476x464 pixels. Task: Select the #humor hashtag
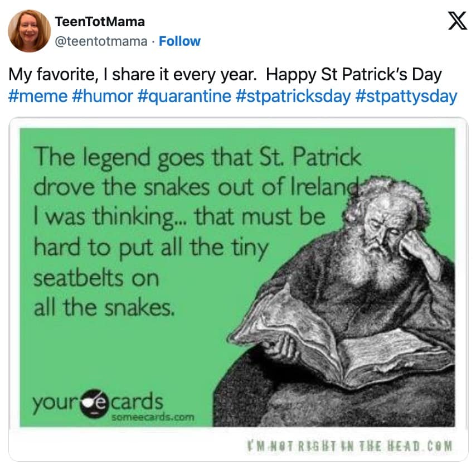(103, 96)
